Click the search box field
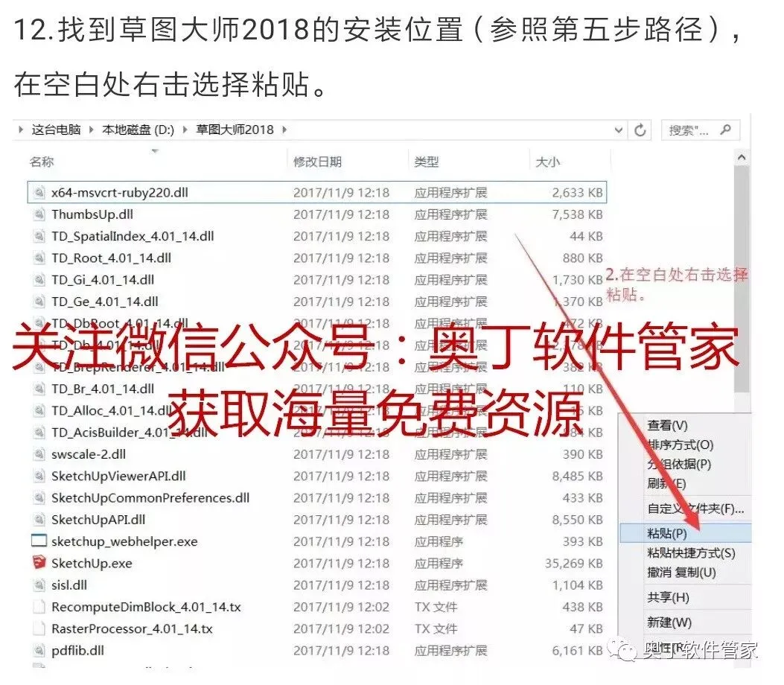The height and width of the screenshot is (685, 784). [x=700, y=130]
